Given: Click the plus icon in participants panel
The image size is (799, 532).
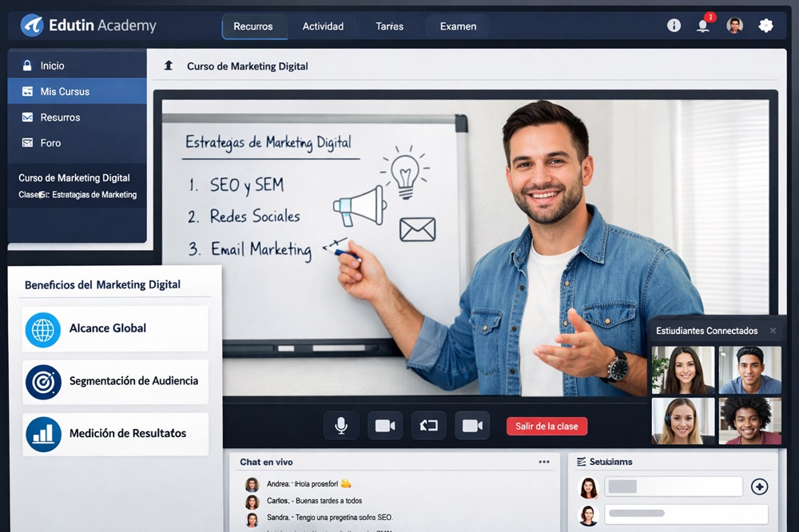Looking at the screenshot, I should 759,486.
